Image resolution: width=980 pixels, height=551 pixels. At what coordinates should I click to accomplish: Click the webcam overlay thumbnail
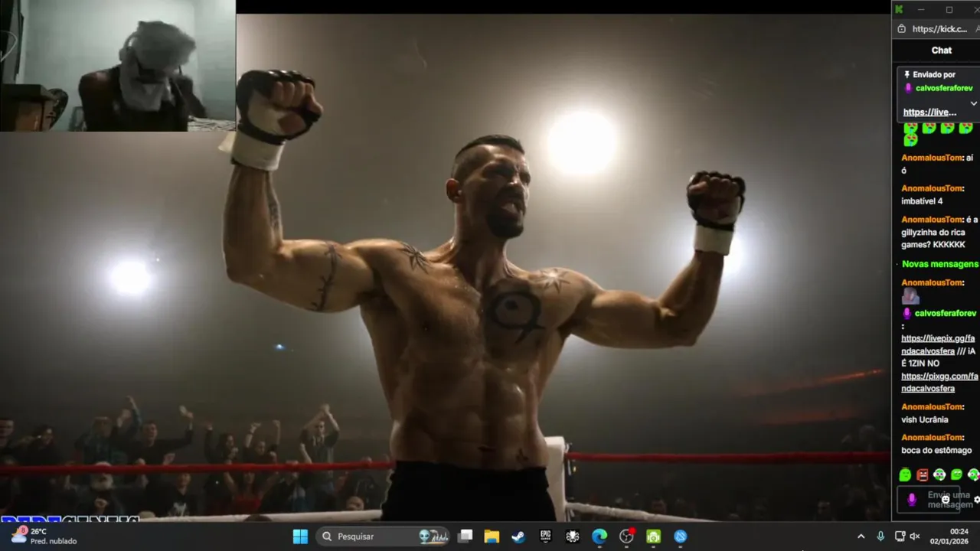click(x=118, y=65)
